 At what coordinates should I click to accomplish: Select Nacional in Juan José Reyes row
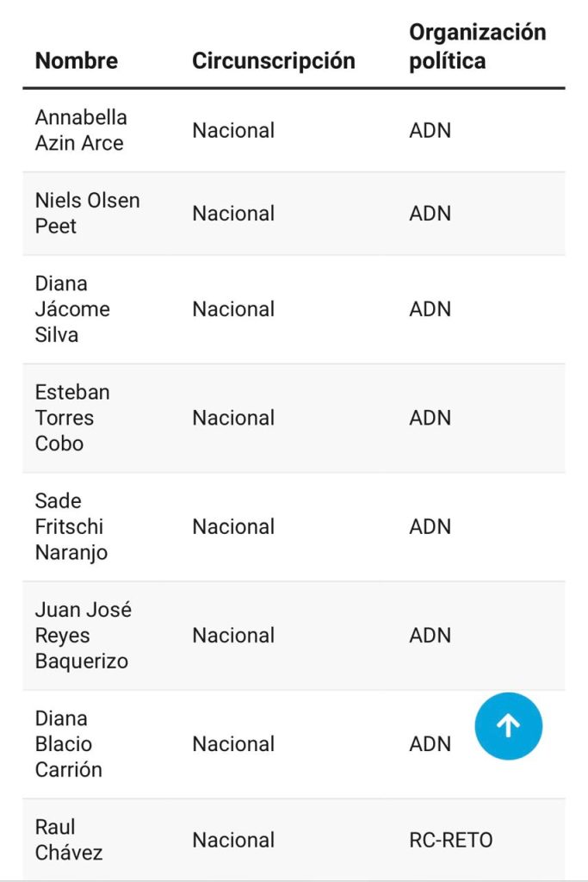click(233, 636)
